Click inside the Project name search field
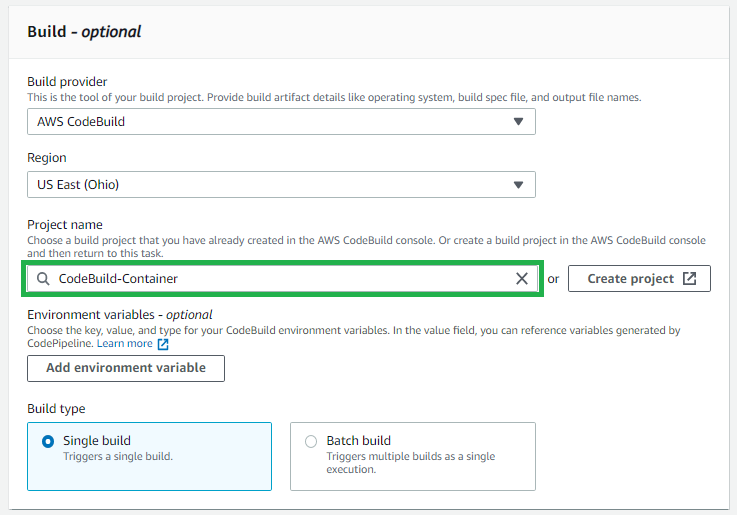 282,279
